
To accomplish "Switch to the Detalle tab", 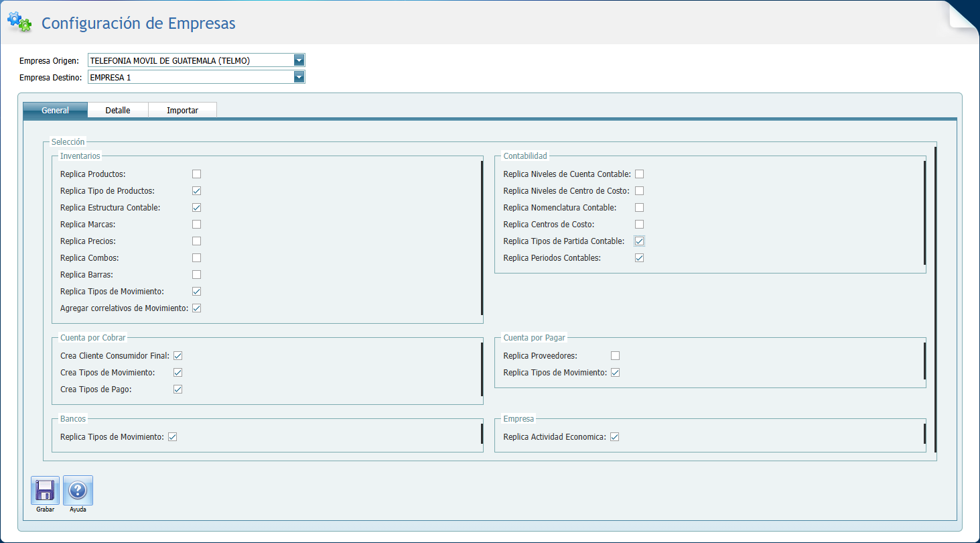I will pos(118,110).
